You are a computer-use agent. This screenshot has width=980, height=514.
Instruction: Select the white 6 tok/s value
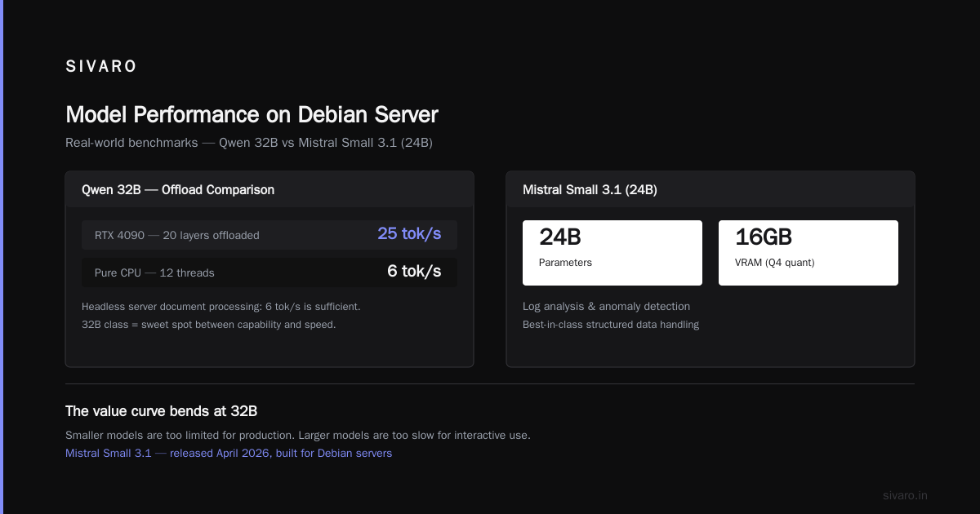point(414,272)
